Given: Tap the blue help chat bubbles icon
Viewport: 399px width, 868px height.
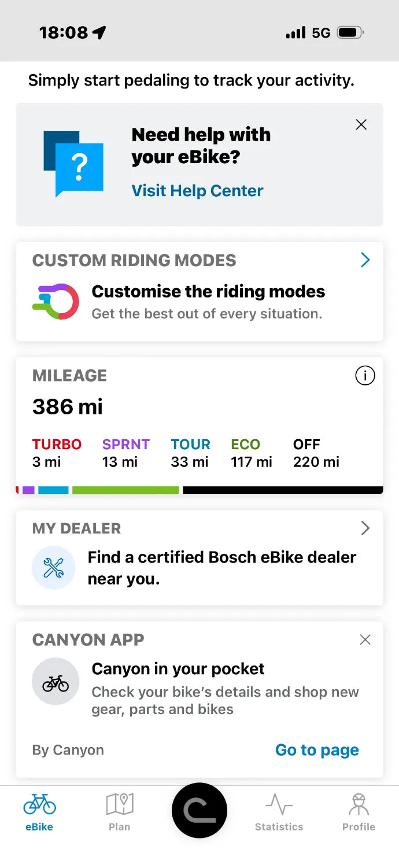Looking at the screenshot, I should [73, 164].
